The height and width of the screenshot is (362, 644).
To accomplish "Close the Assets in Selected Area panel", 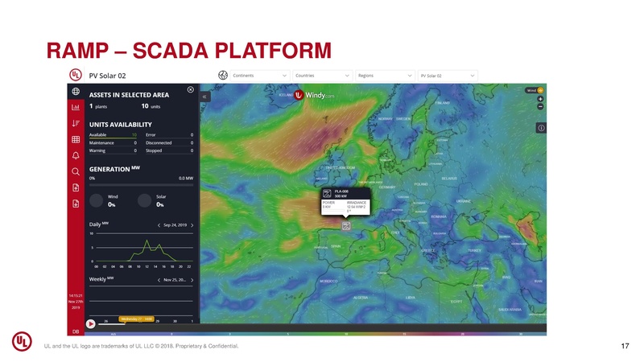I will tap(190, 89).
